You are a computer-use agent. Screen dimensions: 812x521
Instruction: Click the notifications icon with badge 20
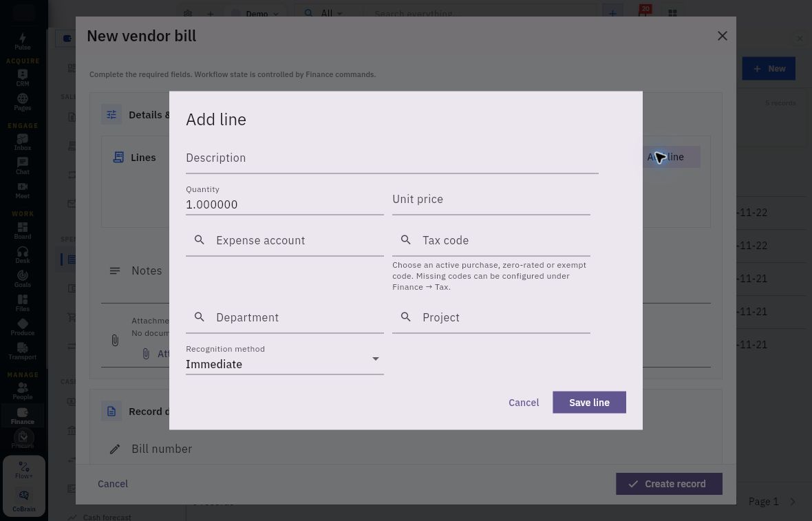coord(643,12)
